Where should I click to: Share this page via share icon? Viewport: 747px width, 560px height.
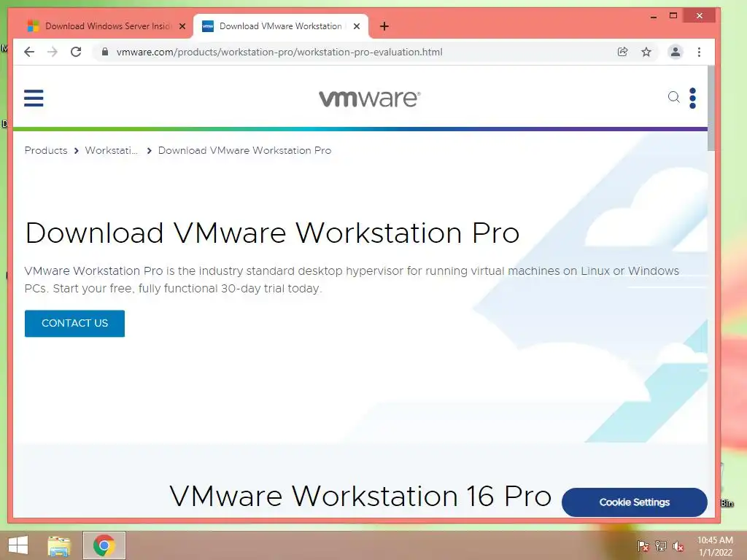click(622, 52)
